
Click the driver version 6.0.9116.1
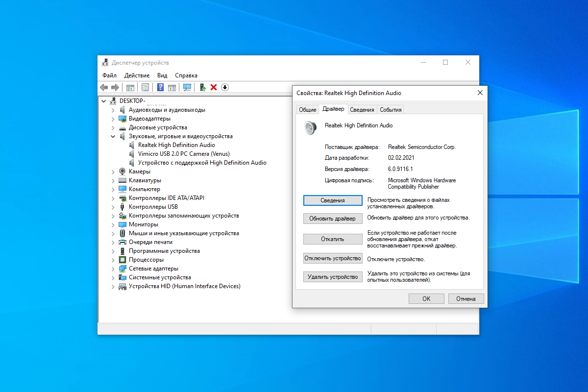click(401, 169)
